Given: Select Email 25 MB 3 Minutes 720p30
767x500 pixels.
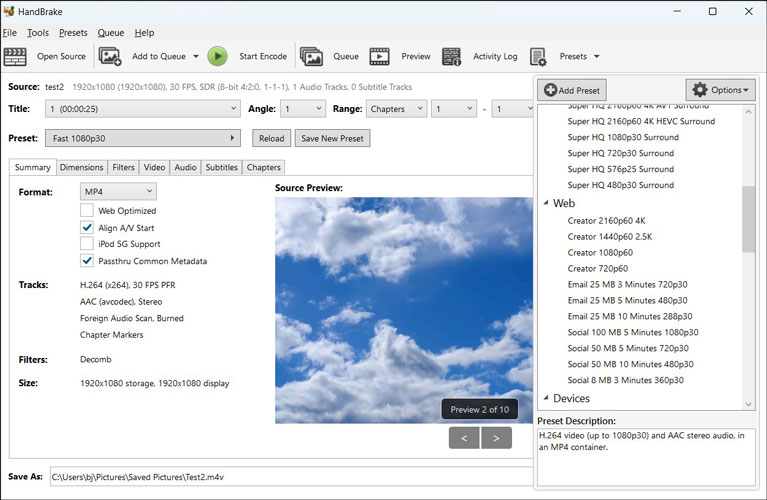Looking at the screenshot, I should pos(627,284).
